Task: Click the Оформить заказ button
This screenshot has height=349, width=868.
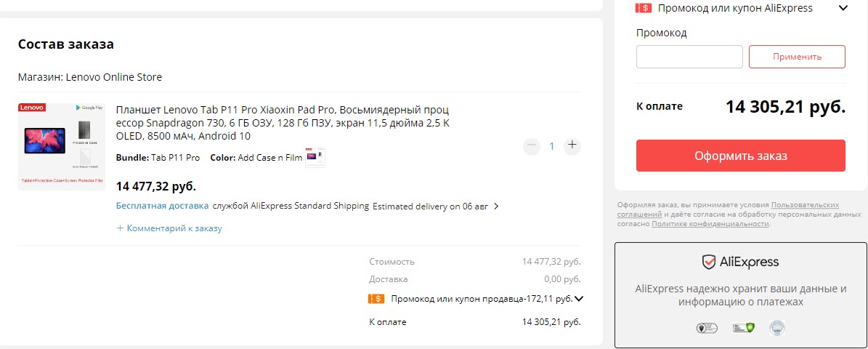Action: (740, 156)
